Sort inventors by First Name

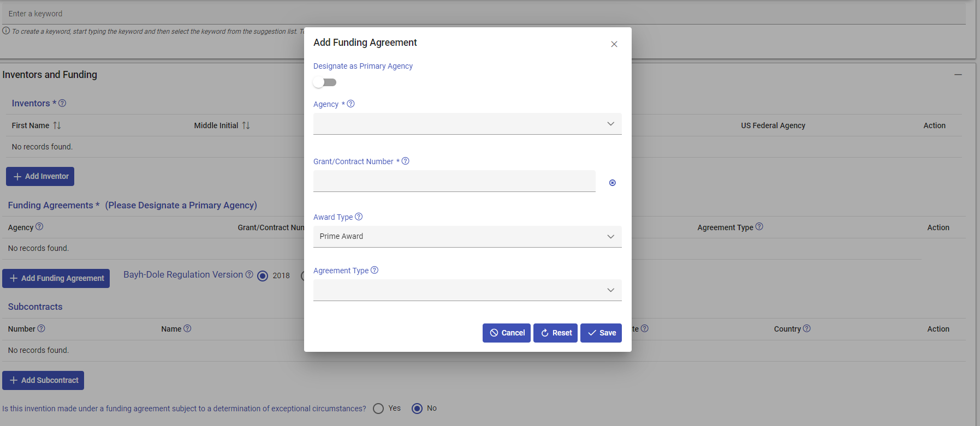coord(57,125)
